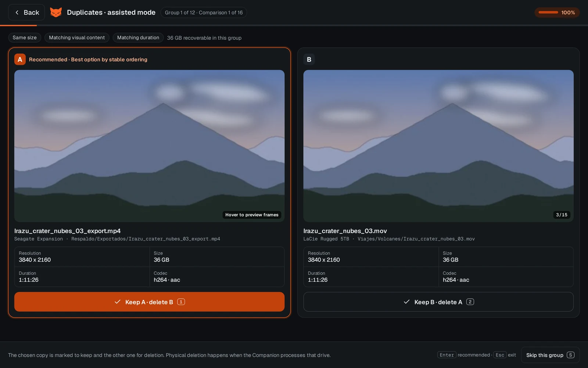Click video B thumbnail preview
588x368 pixels.
(x=438, y=146)
